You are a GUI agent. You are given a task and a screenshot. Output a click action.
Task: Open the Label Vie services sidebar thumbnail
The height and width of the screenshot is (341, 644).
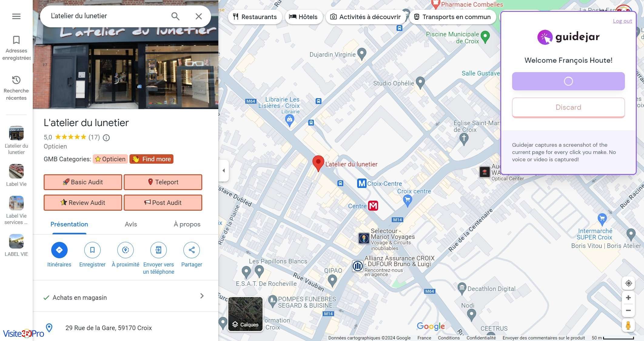coord(16,203)
